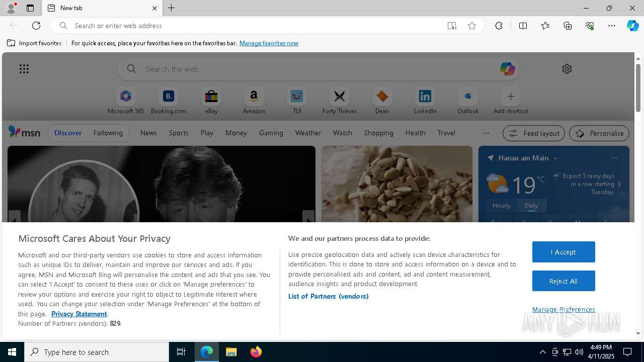Add this page to favorites star
The height and width of the screenshot is (362, 644).
(472, 26)
